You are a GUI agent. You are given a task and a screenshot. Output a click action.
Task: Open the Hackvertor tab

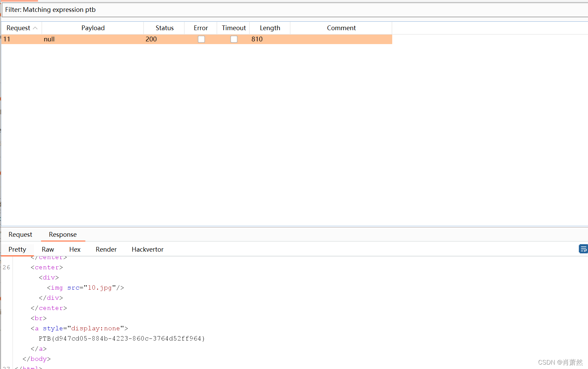click(148, 249)
